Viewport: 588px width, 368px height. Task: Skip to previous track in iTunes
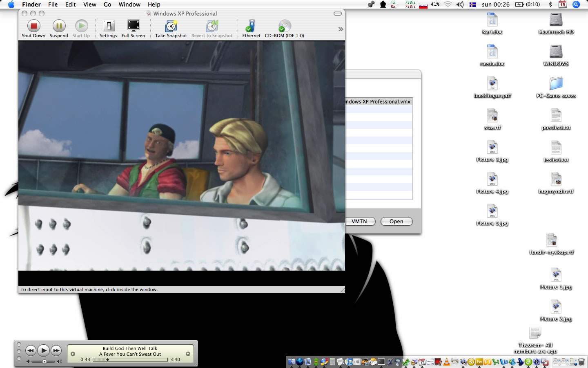[x=31, y=350]
